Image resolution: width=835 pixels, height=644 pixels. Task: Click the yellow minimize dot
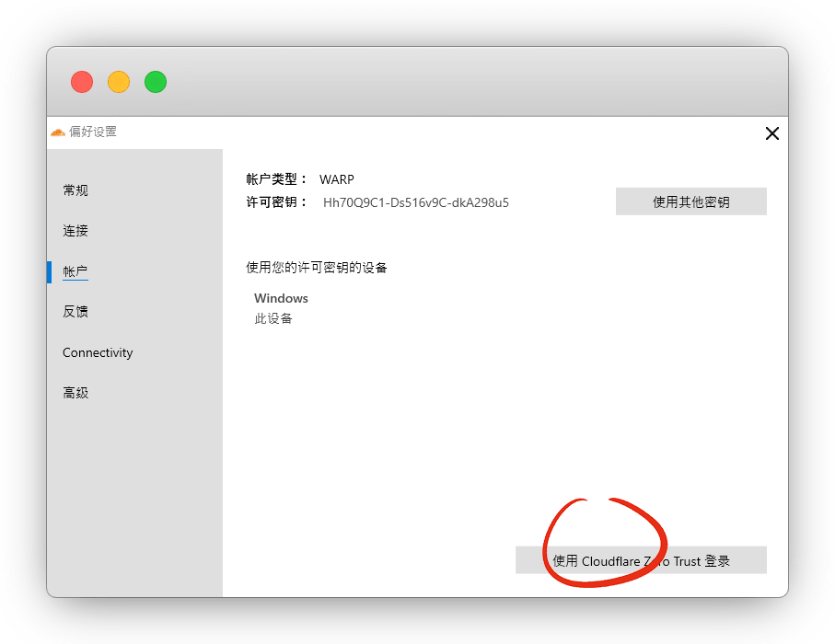(119, 82)
